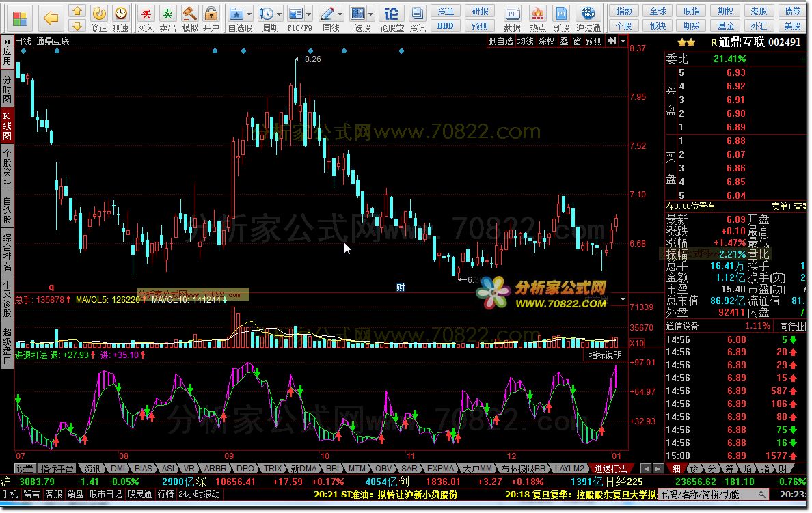The image size is (812, 513).
Task: Expand the 画线 dropdown arrow
Action: click(340, 14)
